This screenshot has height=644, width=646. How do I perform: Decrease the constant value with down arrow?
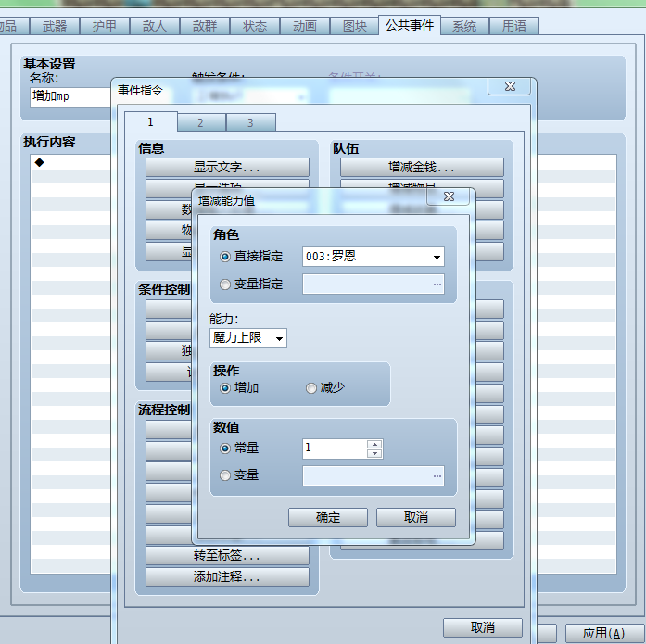pyautogui.click(x=374, y=453)
